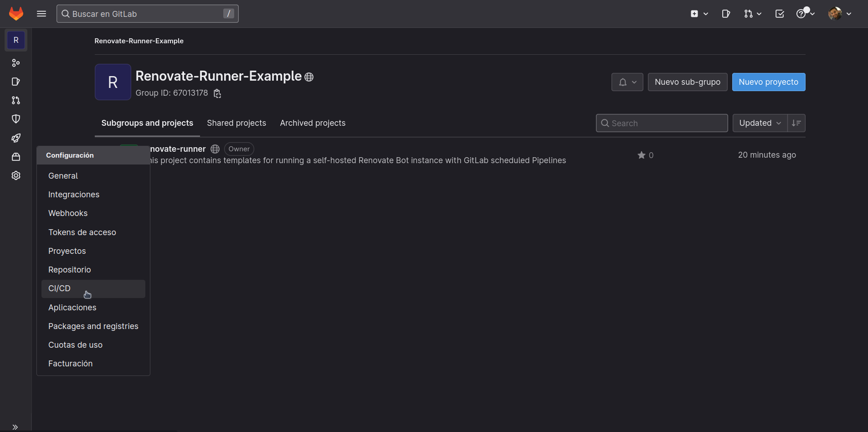868x432 pixels.
Task: Select Aplicaciones in settings menu
Action: pyautogui.click(x=93, y=308)
